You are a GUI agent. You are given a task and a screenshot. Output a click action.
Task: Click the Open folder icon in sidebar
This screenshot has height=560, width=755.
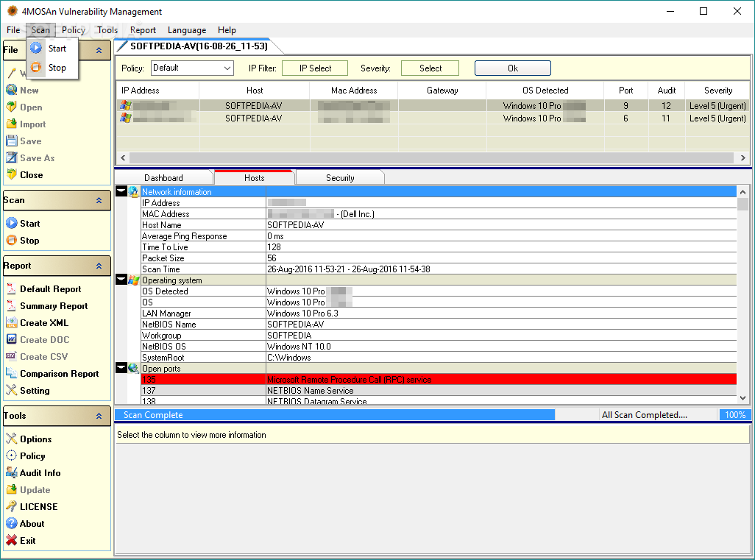click(x=12, y=107)
